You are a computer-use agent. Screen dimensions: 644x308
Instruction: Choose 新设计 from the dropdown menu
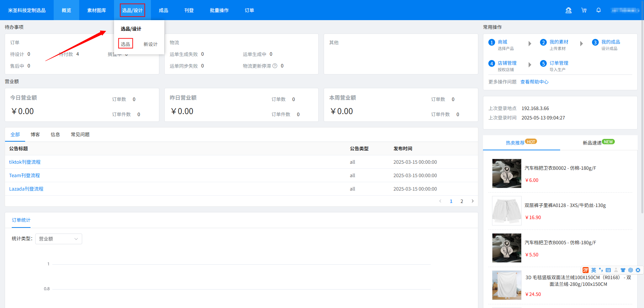pyautogui.click(x=150, y=44)
